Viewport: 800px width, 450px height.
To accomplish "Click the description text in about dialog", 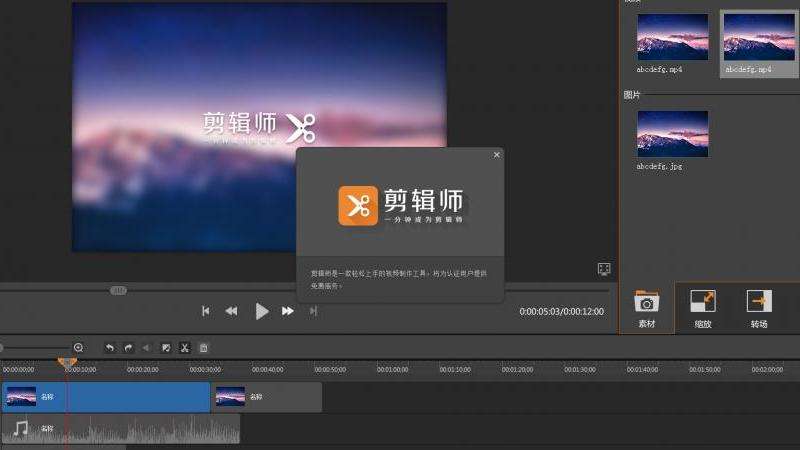I will click(x=398, y=280).
